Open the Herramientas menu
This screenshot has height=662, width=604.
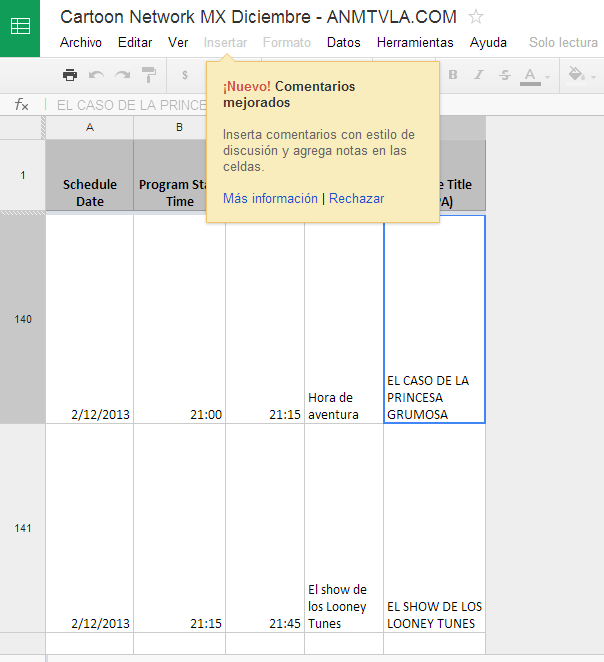click(415, 42)
